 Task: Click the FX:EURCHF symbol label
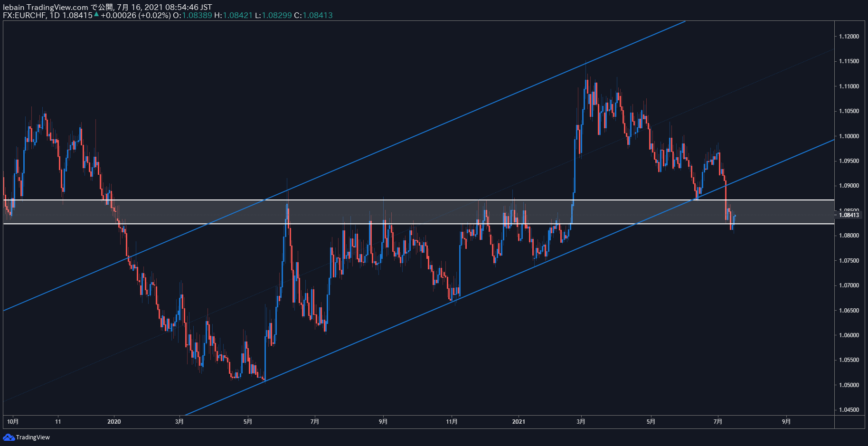point(25,15)
